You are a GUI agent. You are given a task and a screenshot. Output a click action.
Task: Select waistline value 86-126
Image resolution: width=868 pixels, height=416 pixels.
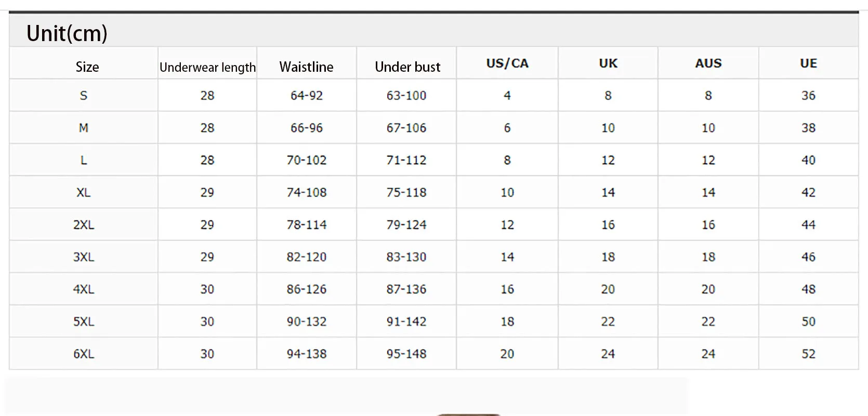click(x=307, y=289)
